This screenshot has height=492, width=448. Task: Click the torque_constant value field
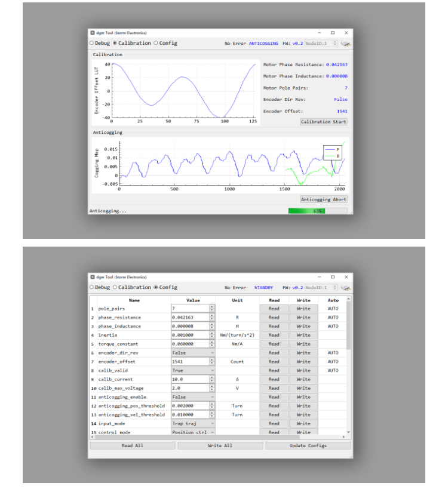189,344
